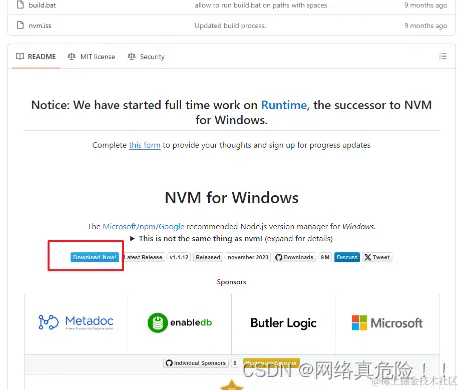Screen dimensions: 461x390
Task: Switch to the README tab
Action: click(x=36, y=56)
